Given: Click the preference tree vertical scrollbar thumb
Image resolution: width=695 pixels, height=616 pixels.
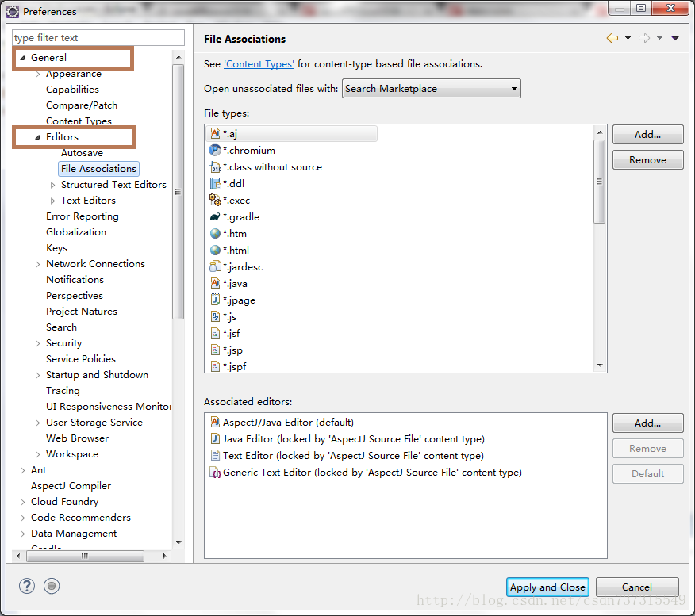Looking at the screenshot, I should coord(178,192).
